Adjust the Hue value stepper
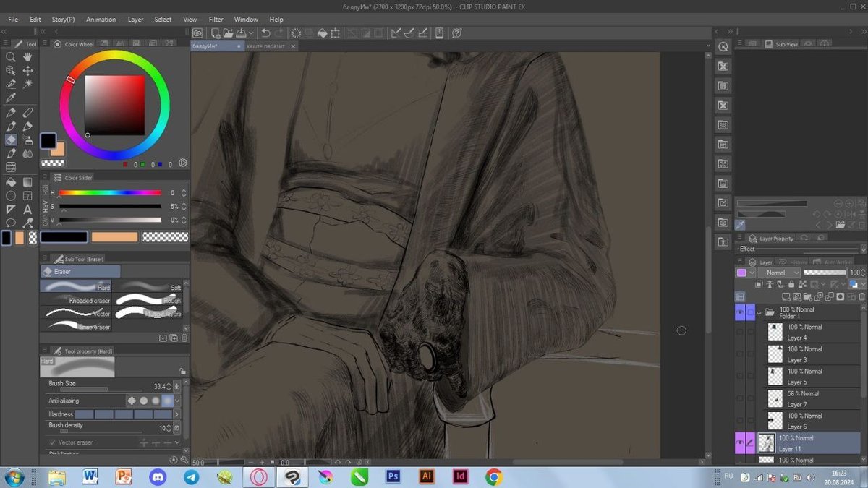This screenshot has height=488, width=868. tap(183, 193)
